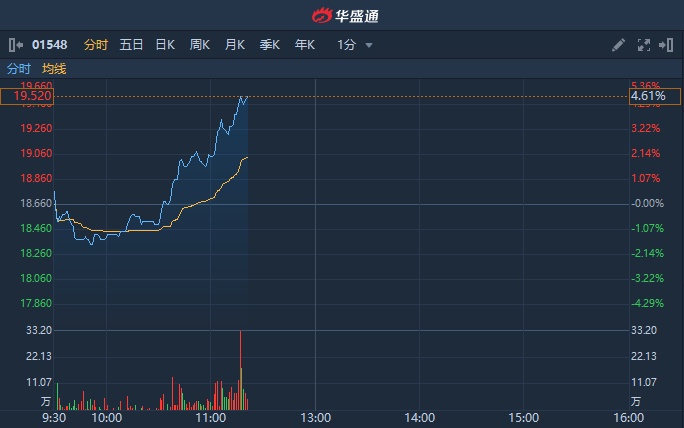The image size is (684, 428).
Task: Click the 19.520 current price label
Action: click(x=26, y=97)
